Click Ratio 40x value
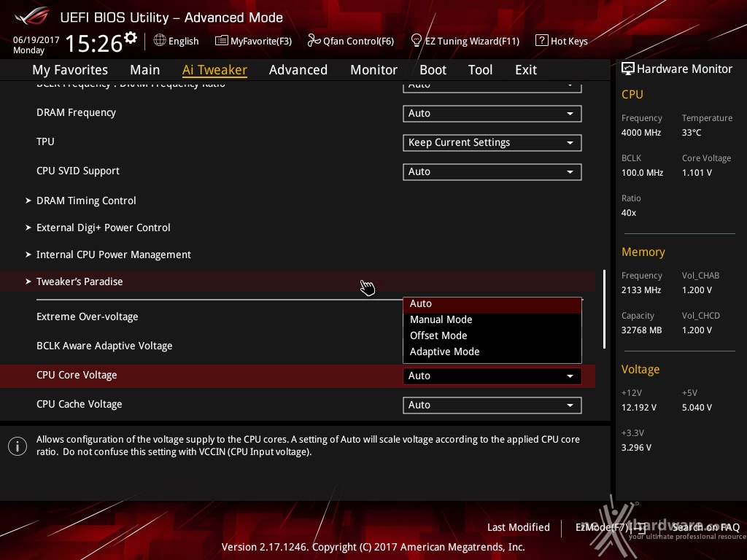This screenshot has height=560, width=747. 628,213
